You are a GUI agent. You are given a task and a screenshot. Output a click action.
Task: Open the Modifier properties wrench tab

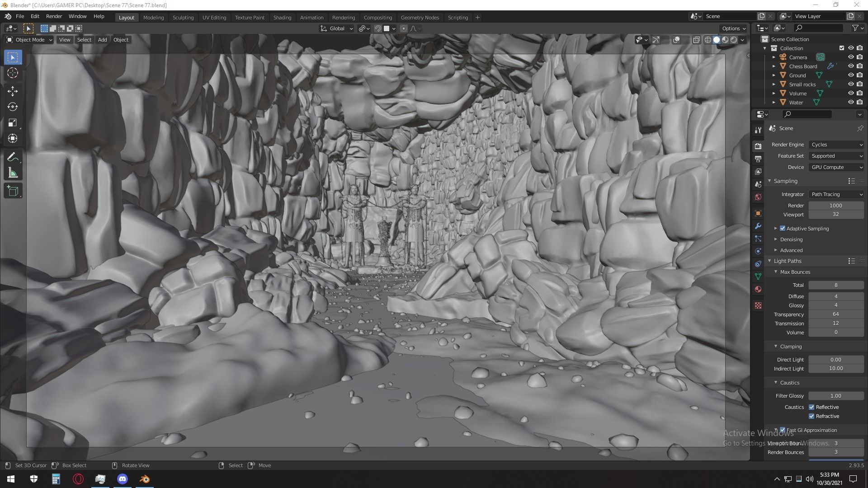[758, 226]
